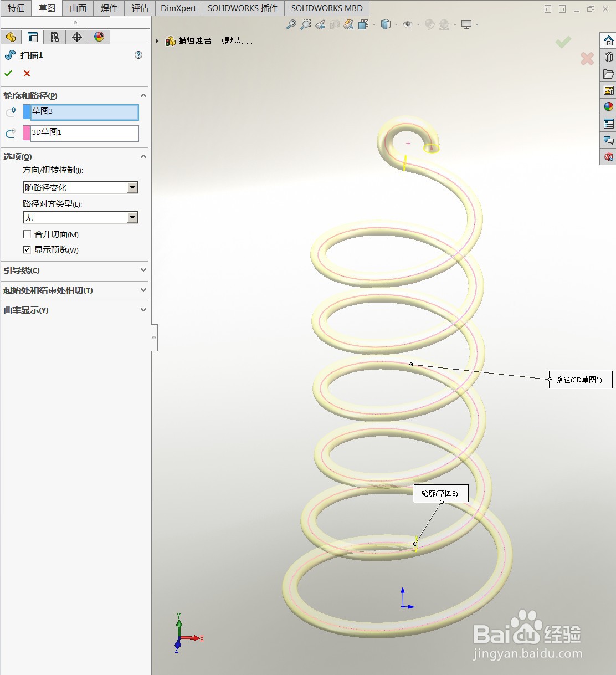Open the 特征 tab
Screen dimensions: 616x675
tap(16, 8)
